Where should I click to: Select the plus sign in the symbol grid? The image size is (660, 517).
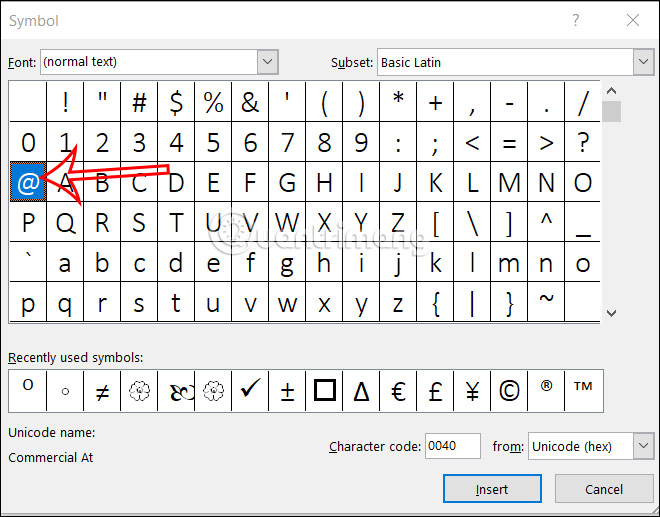435,102
